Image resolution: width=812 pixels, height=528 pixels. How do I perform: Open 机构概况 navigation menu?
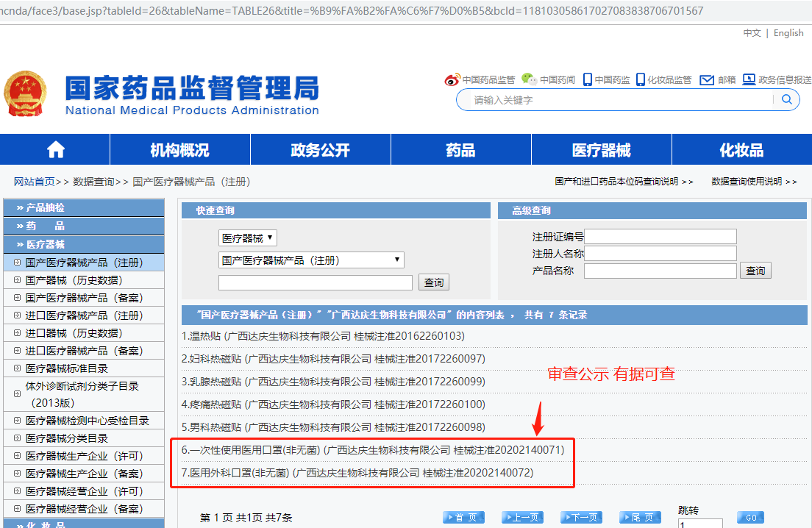(x=179, y=150)
